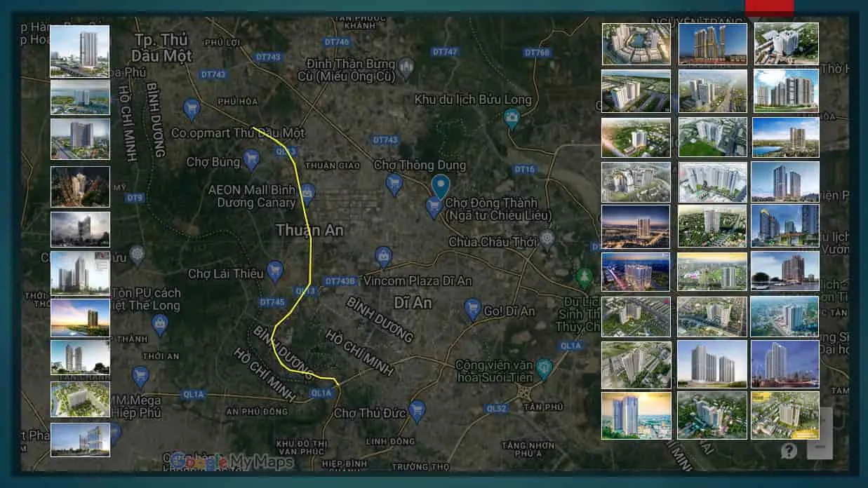Image resolution: width=868 pixels, height=488 pixels.
Task: Select bottom thumbnail in left image column
Action: (80, 440)
